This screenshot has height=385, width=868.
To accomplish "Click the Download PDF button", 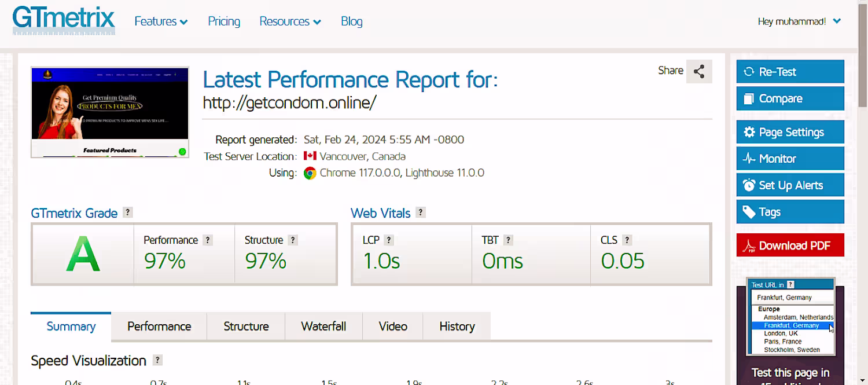I will pos(790,245).
